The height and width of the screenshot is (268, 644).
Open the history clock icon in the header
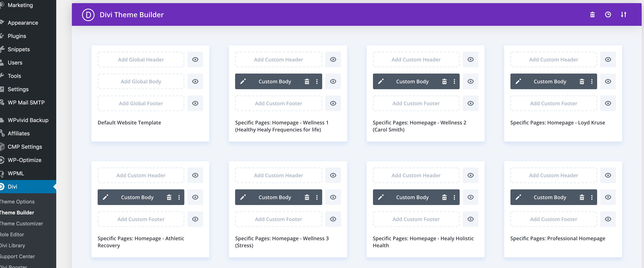click(x=608, y=14)
